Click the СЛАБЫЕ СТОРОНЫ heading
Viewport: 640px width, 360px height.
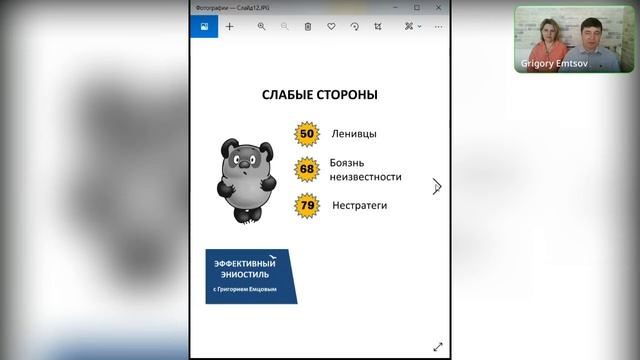[320, 95]
